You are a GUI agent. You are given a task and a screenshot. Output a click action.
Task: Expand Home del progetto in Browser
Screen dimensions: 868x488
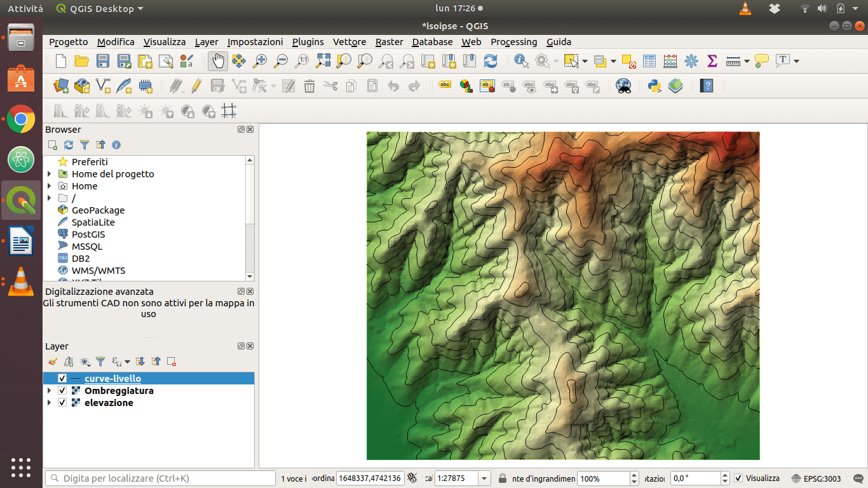50,174
